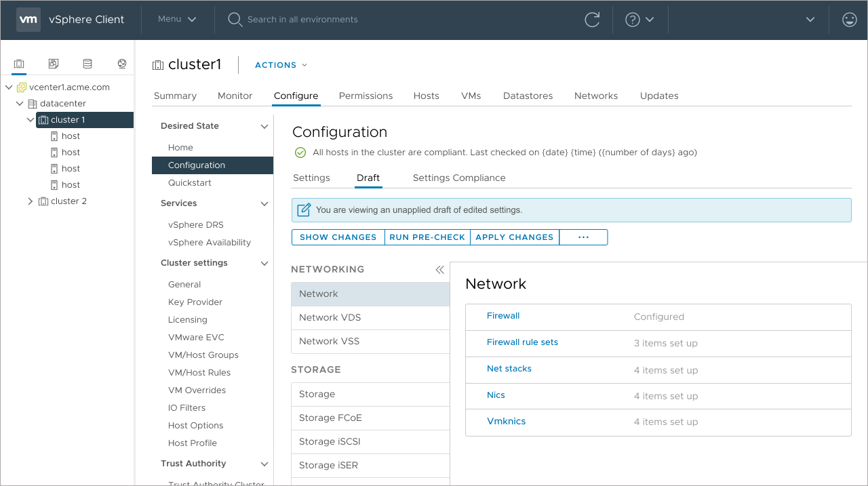Open Home under Desired State
Viewport: 868px width, 486px height.
coord(180,148)
